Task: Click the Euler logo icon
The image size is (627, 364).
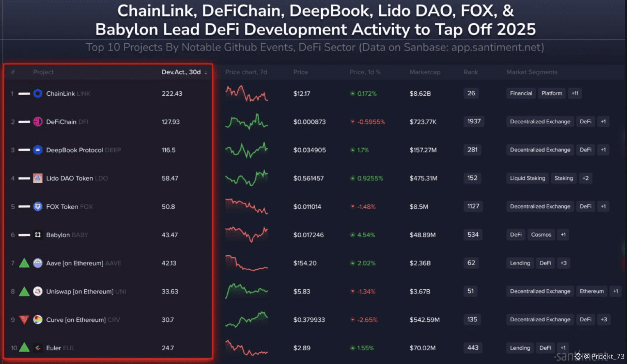Action: point(38,348)
